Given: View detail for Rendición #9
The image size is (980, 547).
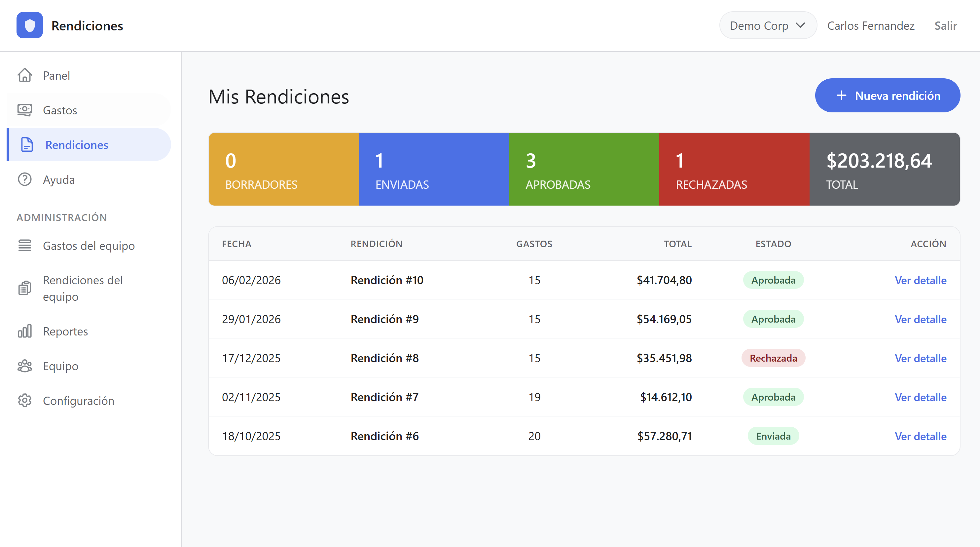Looking at the screenshot, I should pyautogui.click(x=921, y=319).
